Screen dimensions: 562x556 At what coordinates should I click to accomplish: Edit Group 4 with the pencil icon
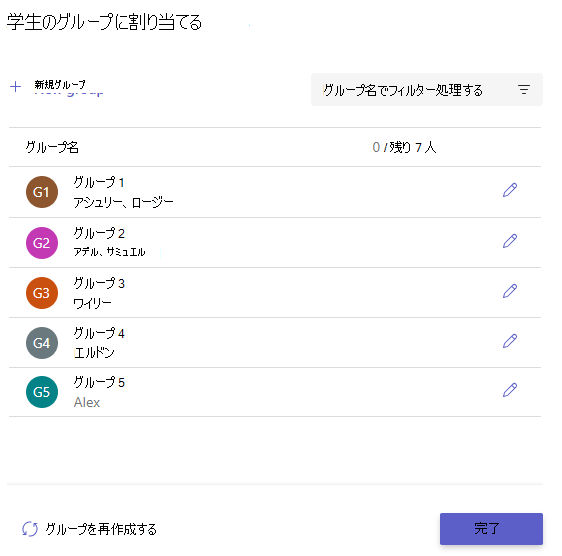click(509, 341)
